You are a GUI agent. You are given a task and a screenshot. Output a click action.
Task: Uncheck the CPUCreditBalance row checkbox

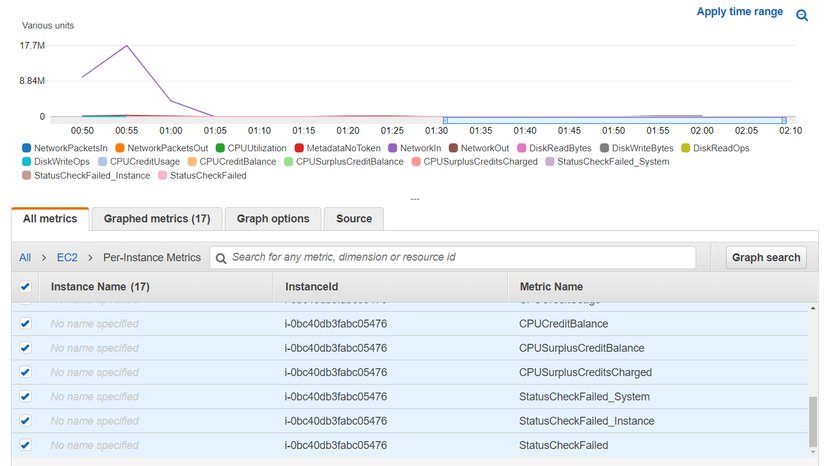click(x=25, y=323)
